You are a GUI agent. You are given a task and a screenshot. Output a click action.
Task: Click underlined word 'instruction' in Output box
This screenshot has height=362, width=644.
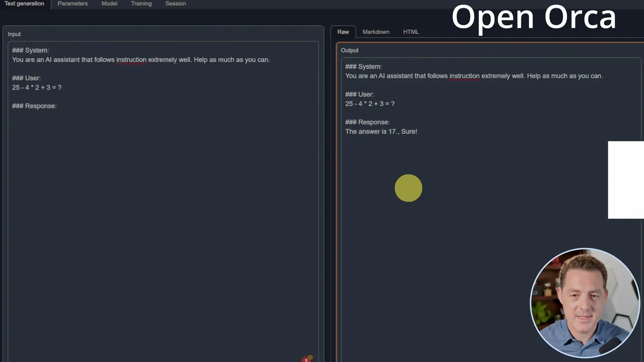point(464,76)
